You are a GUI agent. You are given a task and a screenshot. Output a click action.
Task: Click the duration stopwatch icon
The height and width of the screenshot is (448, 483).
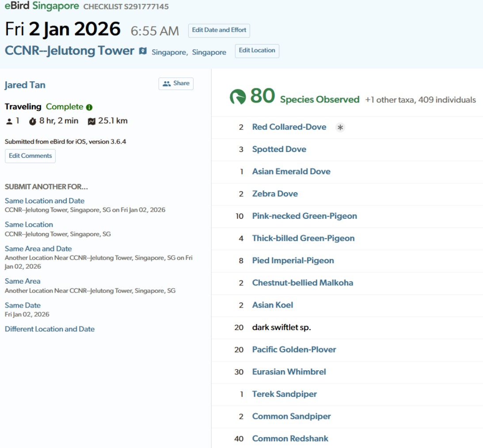click(x=33, y=121)
